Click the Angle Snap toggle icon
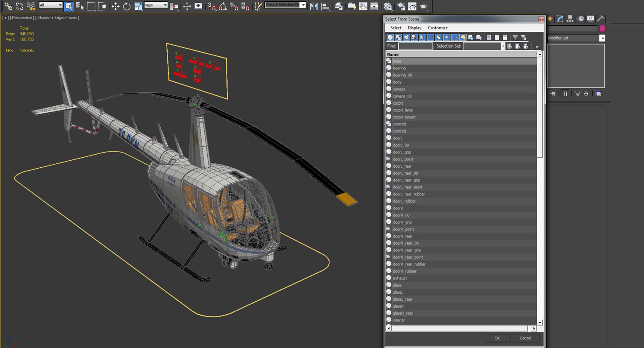The height and width of the screenshot is (348, 644). (x=223, y=6)
